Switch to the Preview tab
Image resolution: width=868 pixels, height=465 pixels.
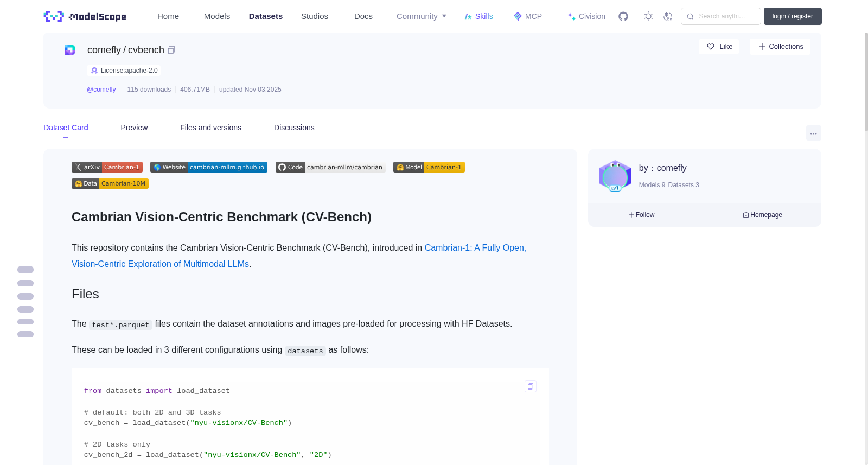(134, 128)
